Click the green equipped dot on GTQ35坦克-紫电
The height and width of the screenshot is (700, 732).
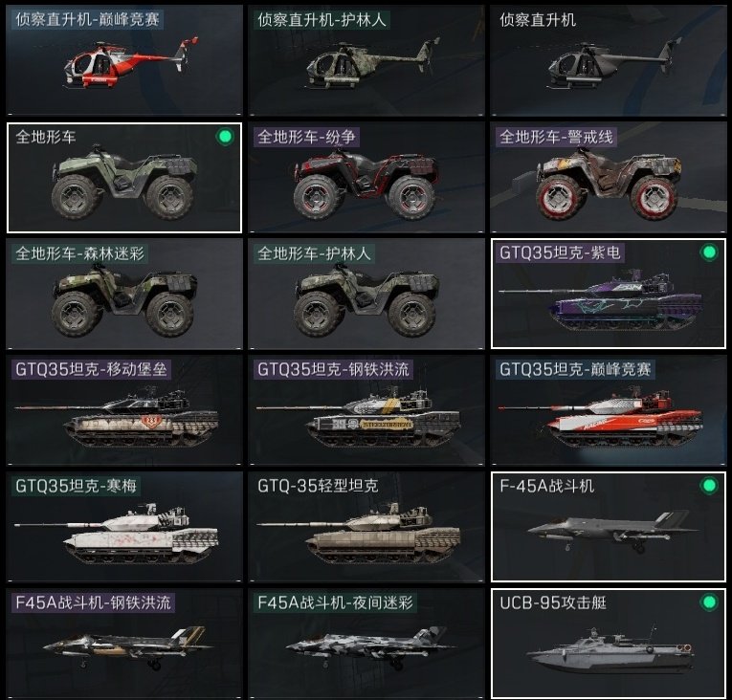pyautogui.click(x=709, y=252)
